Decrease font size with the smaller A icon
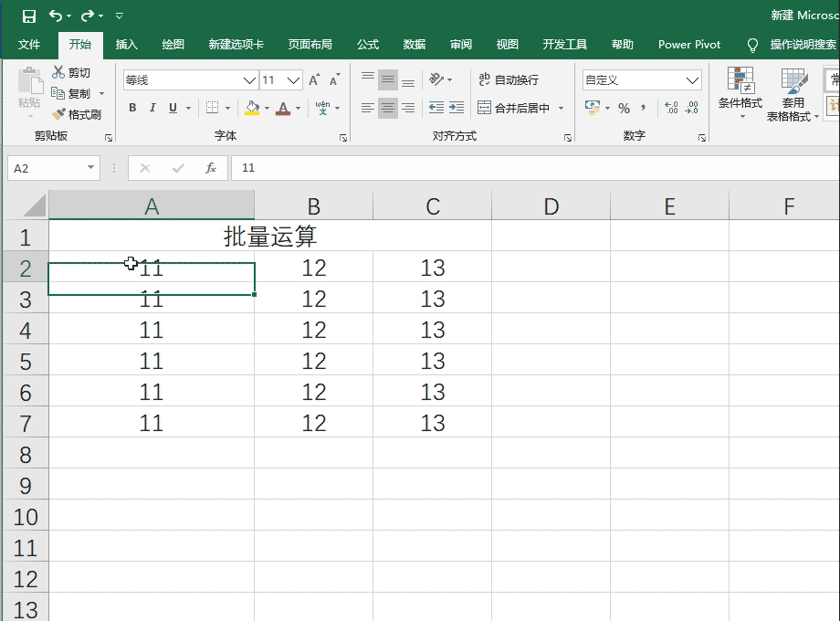This screenshot has width=840, height=621. [x=335, y=80]
